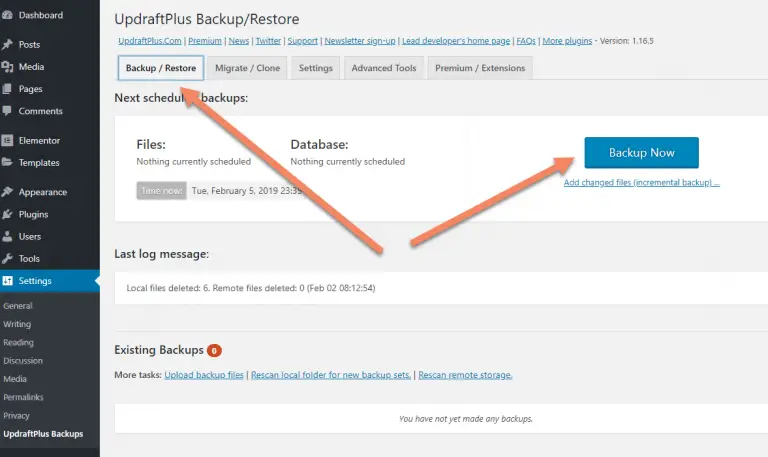
Task: Click the Upload backup files link
Action: coord(204,375)
